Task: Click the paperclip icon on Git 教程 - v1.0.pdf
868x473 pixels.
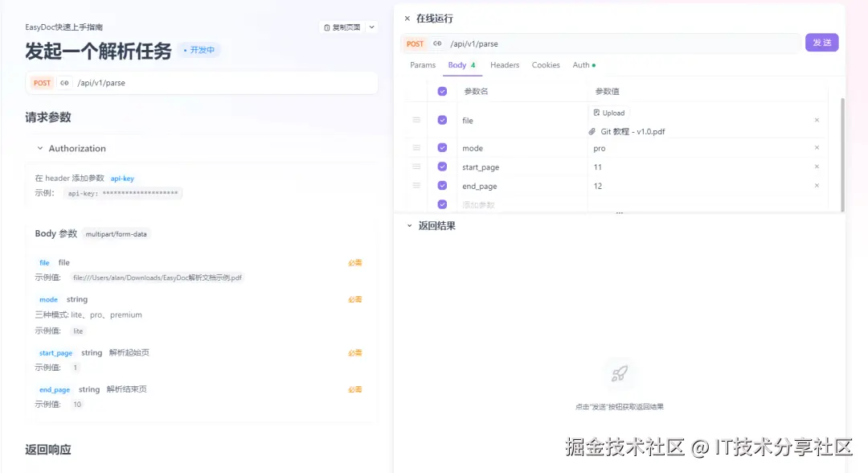Action: [x=593, y=131]
